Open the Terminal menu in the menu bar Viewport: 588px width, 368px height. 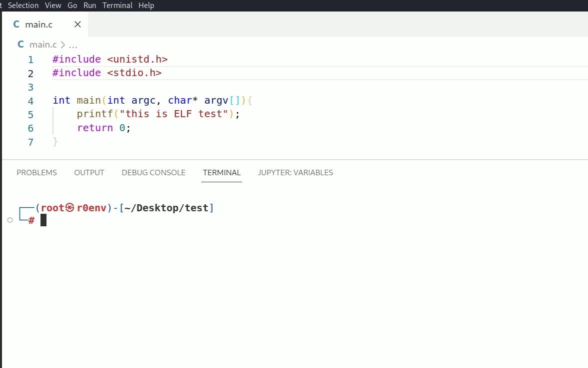pos(117,5)
